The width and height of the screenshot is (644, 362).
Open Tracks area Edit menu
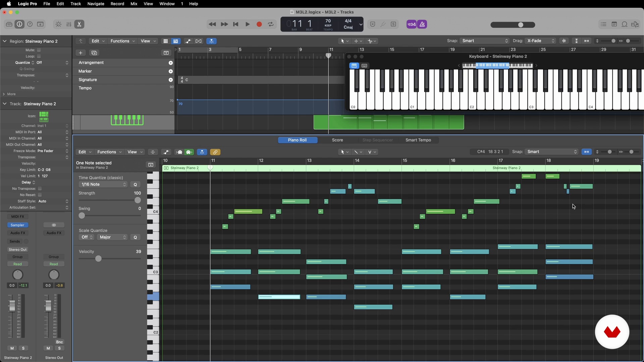98,41
